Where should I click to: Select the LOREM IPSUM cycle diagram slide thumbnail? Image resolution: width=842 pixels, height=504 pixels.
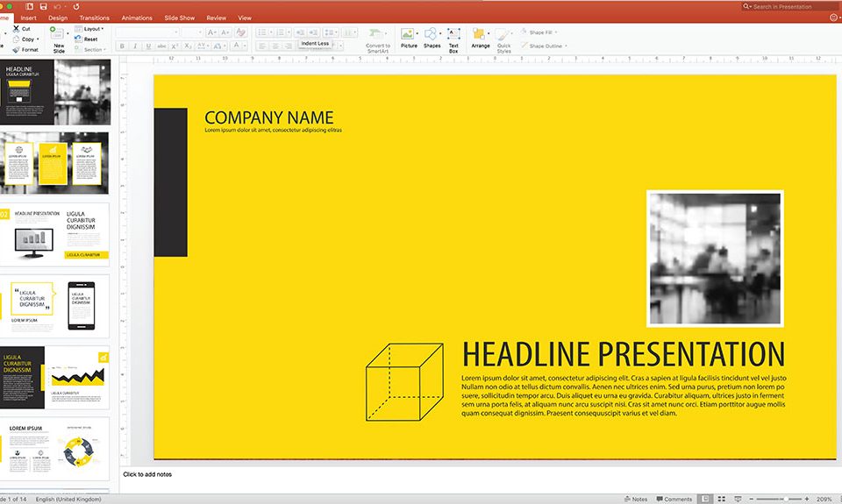pos(54,450)
